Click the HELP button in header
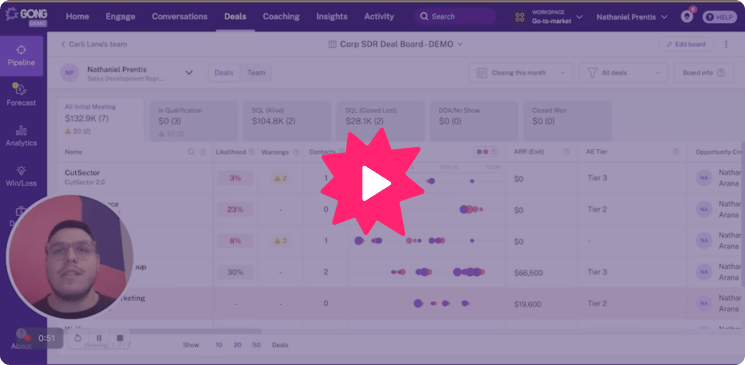Image resolution: width=745 pixels, height=365 pixels. (x=719, y=17)
